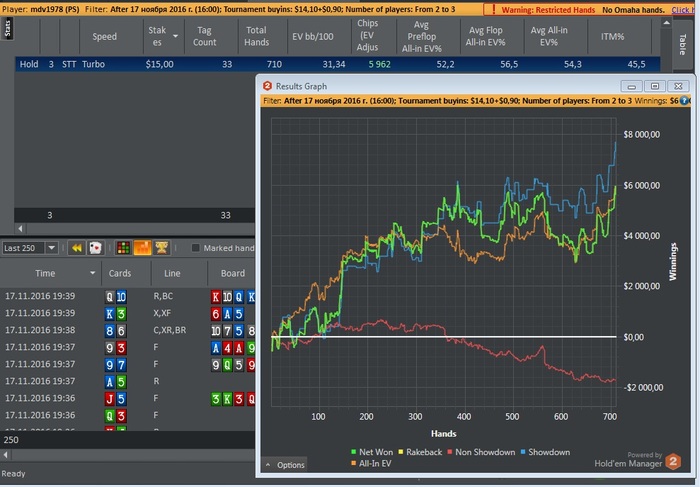Toggle Net Won legend series

tap(372, 452)
